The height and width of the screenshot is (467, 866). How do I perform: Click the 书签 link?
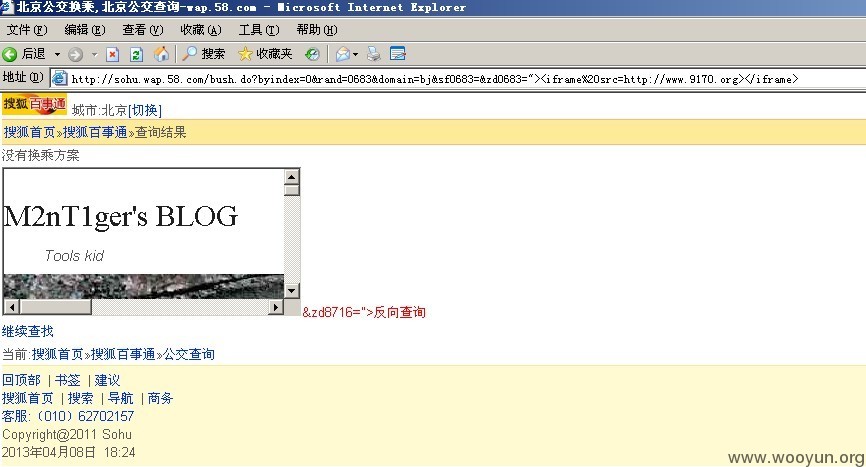[x=67, y=380]
